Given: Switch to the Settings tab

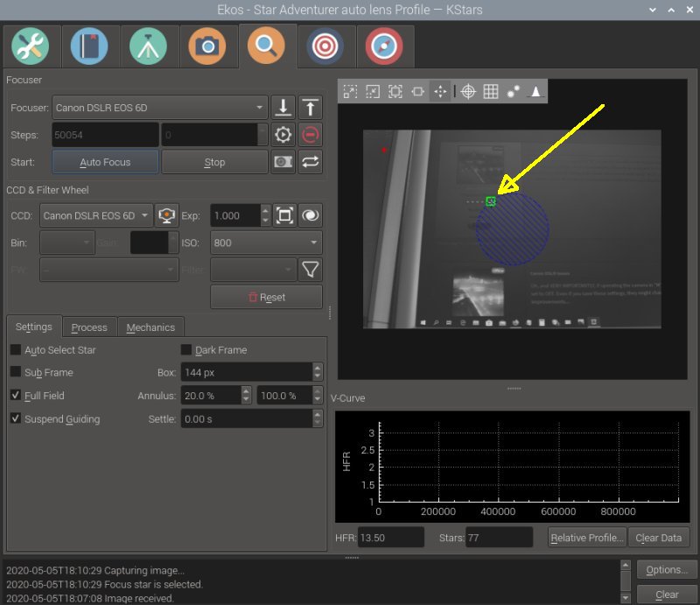Looking at the screenshot, I should click(34, 327).
